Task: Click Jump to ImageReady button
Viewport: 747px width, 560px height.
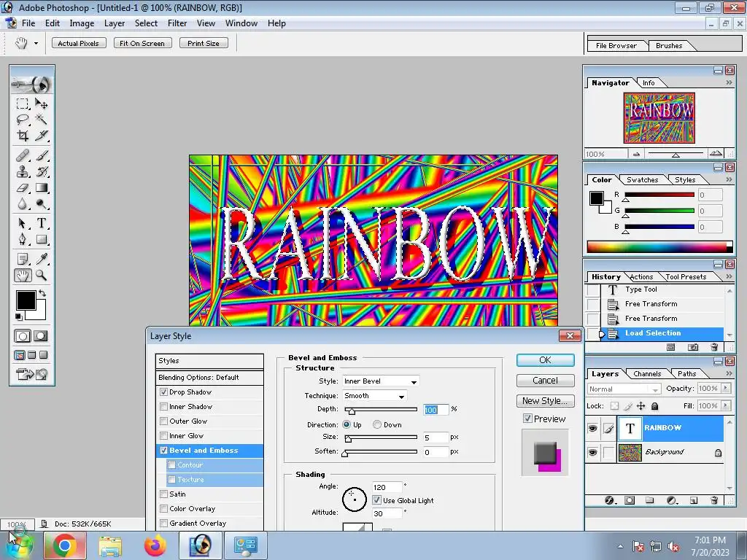Action: pyautogui.click(x=31, y=374)
